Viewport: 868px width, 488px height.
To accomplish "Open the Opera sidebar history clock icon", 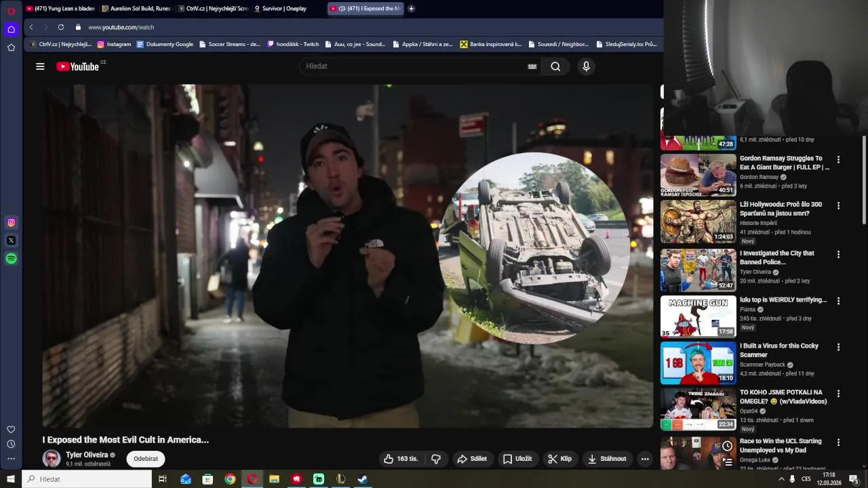I will (11, 444).
